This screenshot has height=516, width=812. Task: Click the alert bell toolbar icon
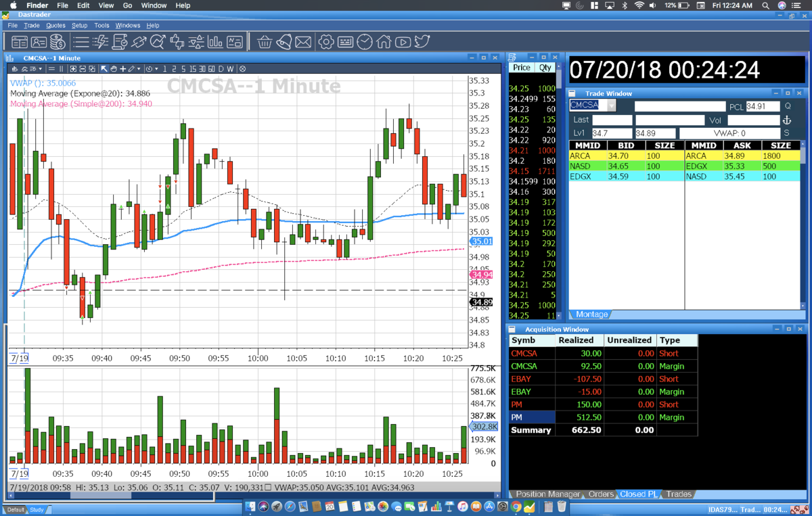click(x=284, y=42)
